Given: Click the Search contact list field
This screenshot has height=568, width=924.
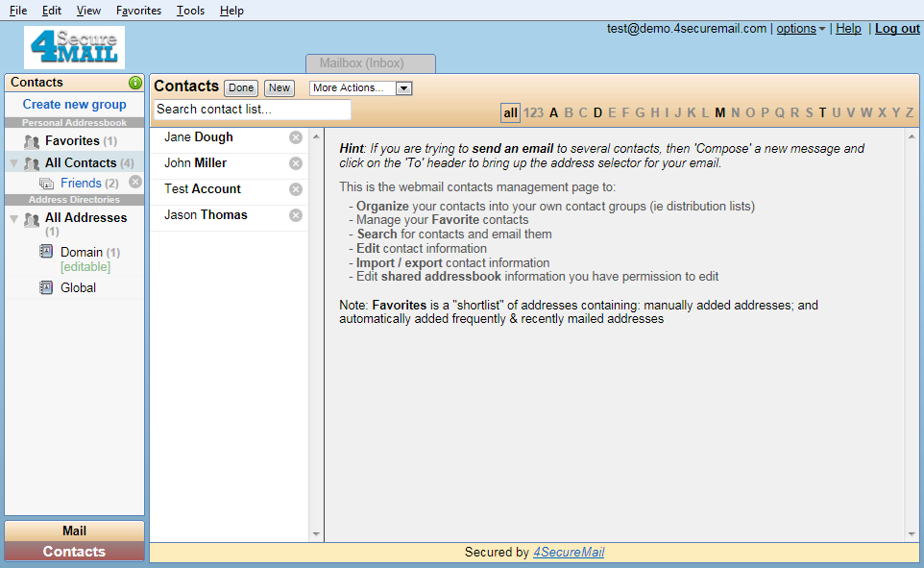Looking at the screenshot, I should (x=253, y=110).
